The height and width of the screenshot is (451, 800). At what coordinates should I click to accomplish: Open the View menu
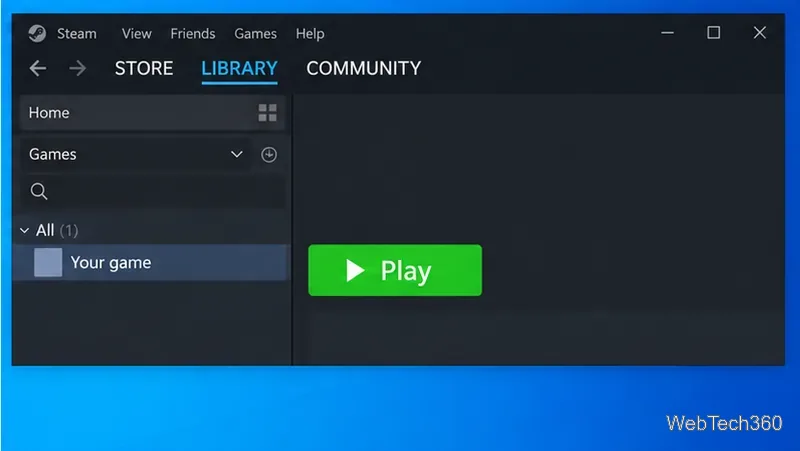pyautogui.click(x=136, y=34)
